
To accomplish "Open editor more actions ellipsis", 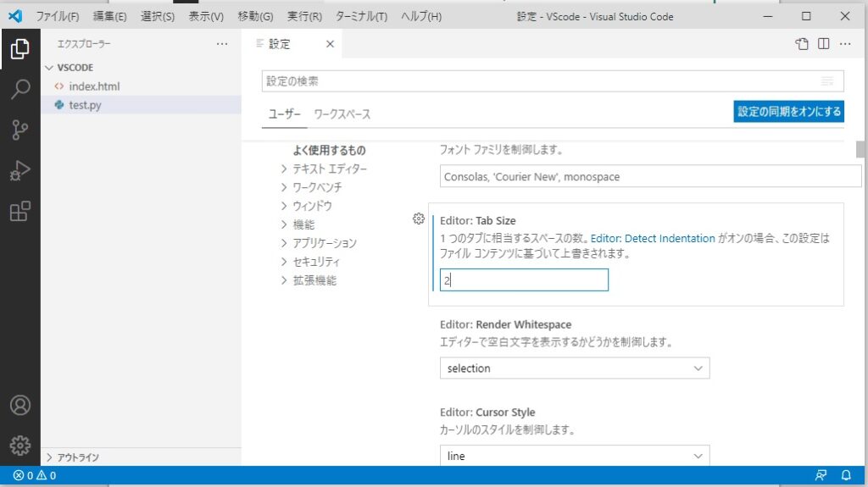I will tap(845, 44).
